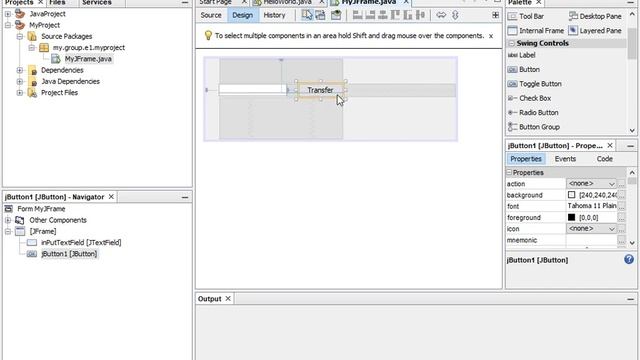Collapse the my.group.e1.myproject package
This screenshot has height=360, width=640.
[31, 48]
